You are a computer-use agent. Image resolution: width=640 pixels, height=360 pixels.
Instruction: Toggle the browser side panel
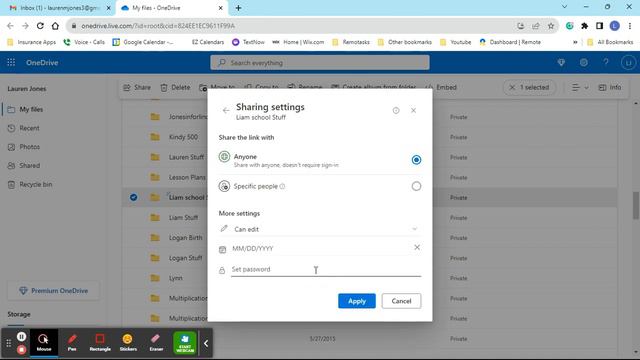tap(599, 26)
